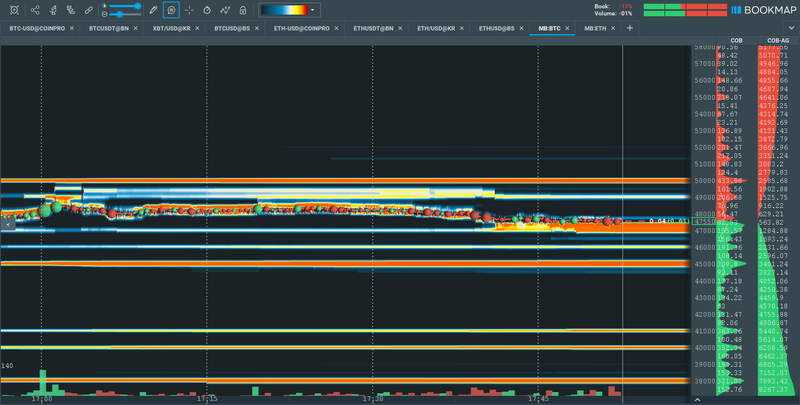800x405 pixels.
Task: Click the phone-like toolbar icon
Action: 70,10
